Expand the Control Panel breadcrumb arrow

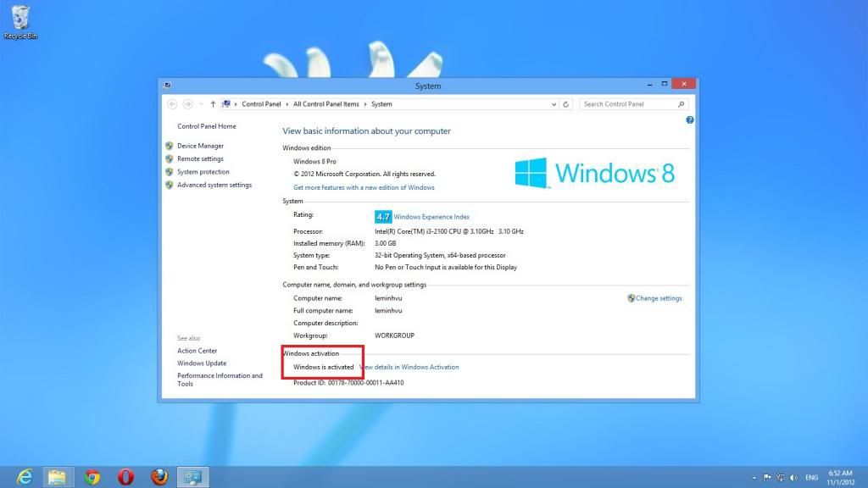287,104
